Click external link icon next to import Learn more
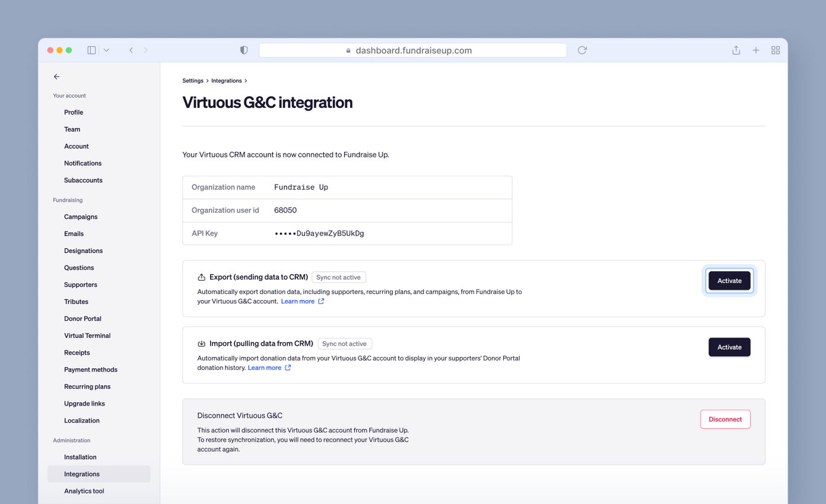This screenshot has width=826, height=504. (x=288, y=368)
